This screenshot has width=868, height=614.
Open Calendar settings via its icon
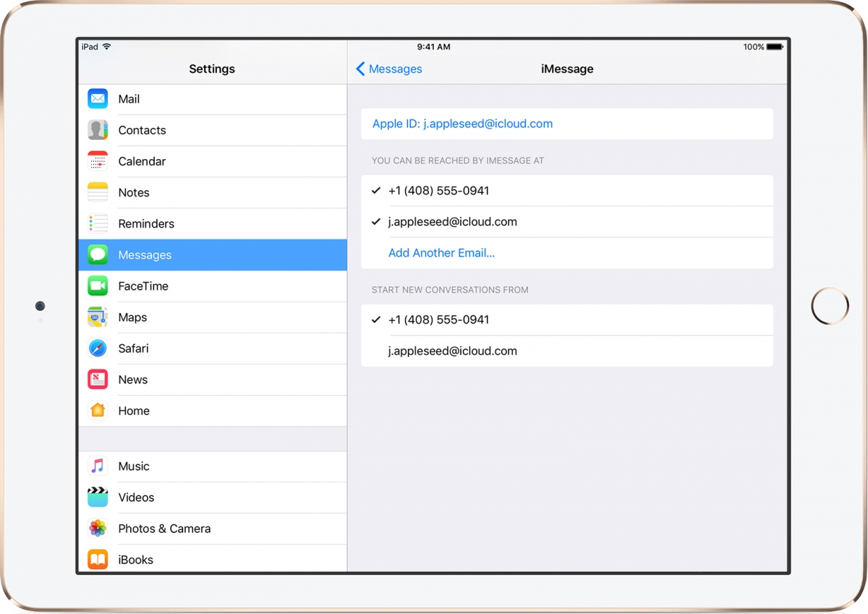pyautogui.click(x=98, y=161)
